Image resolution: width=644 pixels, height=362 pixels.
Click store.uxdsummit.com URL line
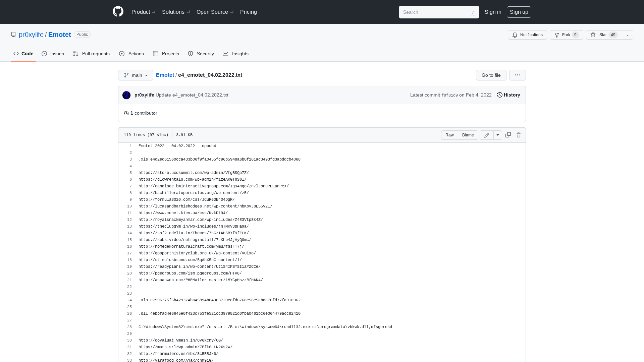click(194, 173)
